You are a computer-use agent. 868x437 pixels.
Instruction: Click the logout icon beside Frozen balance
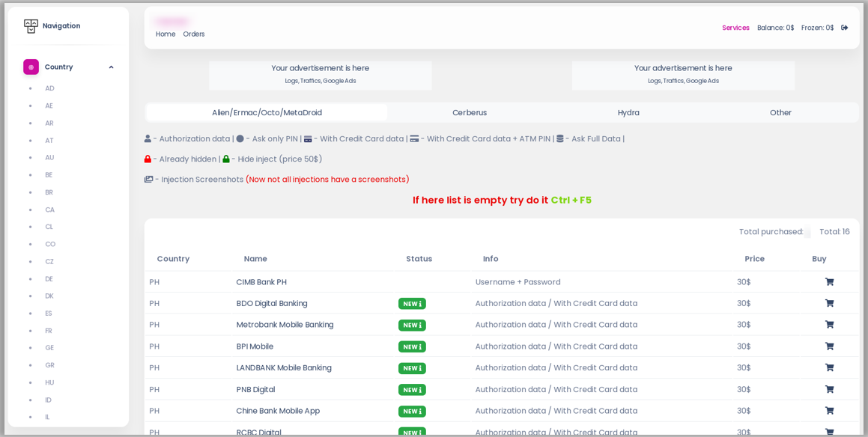tap(844, 28)
